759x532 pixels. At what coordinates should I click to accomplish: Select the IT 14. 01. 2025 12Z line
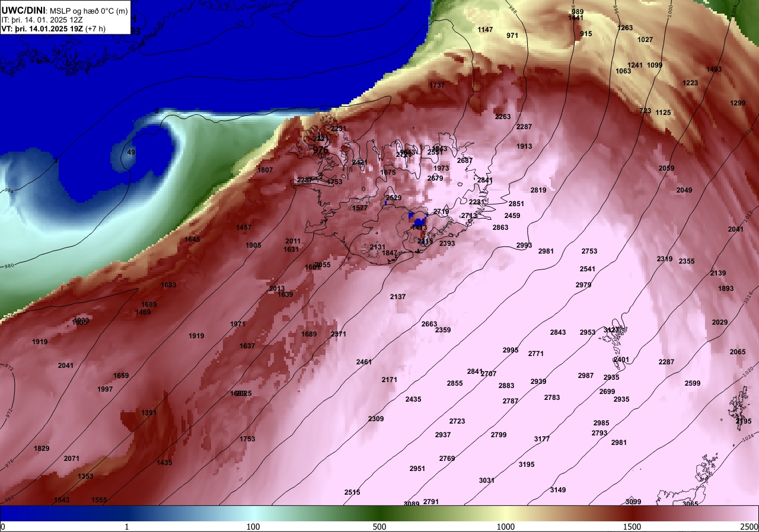pyautogui.click(x=45, y=20)
